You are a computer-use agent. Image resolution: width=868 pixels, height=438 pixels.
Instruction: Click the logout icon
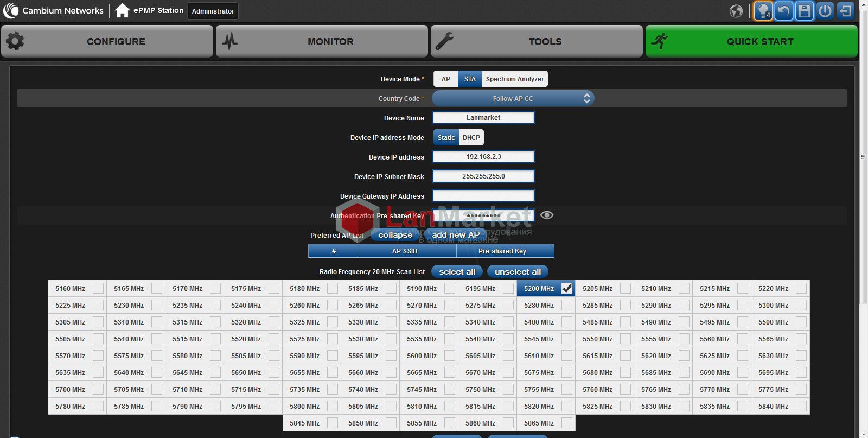click(846, 11)
